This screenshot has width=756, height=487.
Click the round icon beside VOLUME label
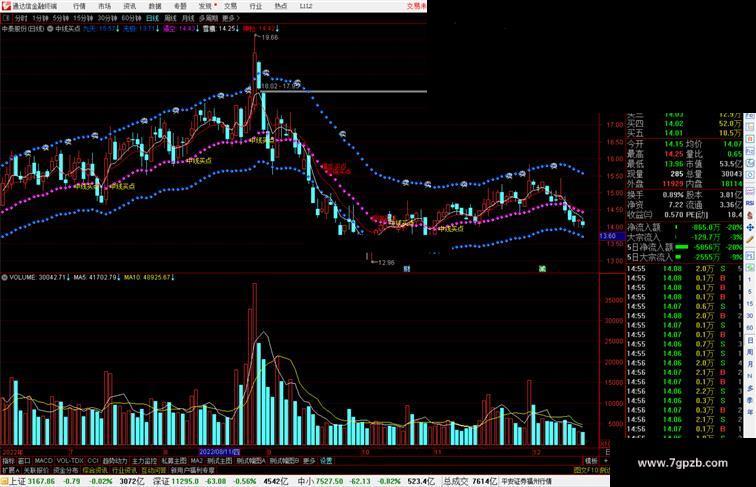click(4, 278)
